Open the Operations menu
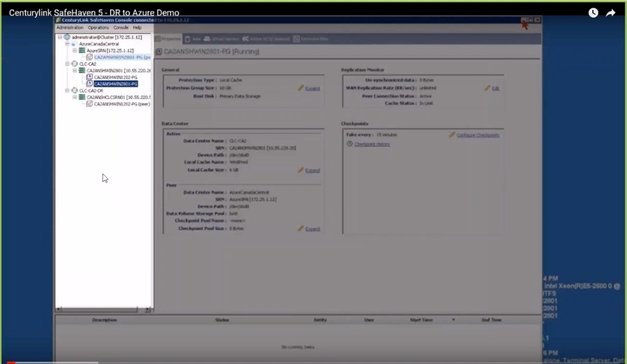 98,27
